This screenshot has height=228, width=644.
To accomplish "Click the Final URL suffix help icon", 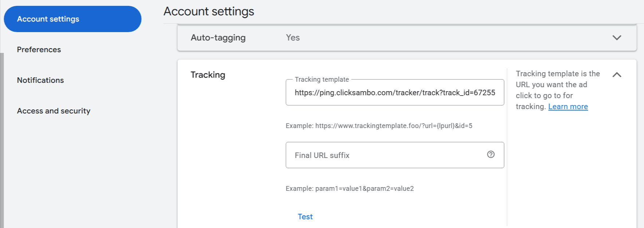I will click(491, 154).
